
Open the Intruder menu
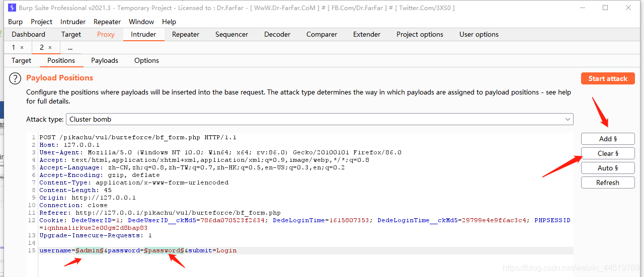pos(73,22)
